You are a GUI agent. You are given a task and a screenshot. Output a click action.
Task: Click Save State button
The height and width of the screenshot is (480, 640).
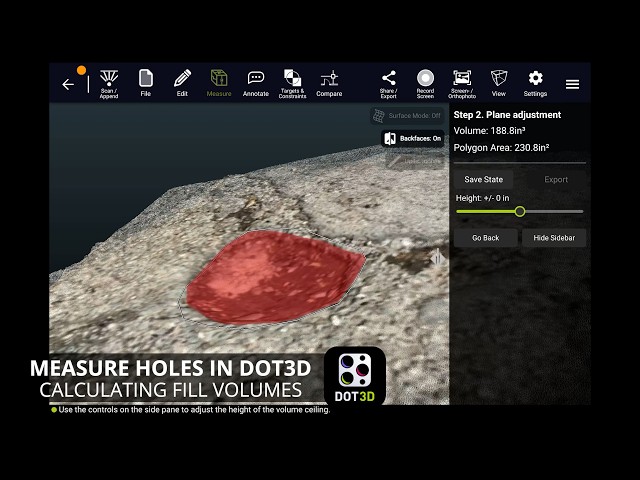tap(483, 180)
